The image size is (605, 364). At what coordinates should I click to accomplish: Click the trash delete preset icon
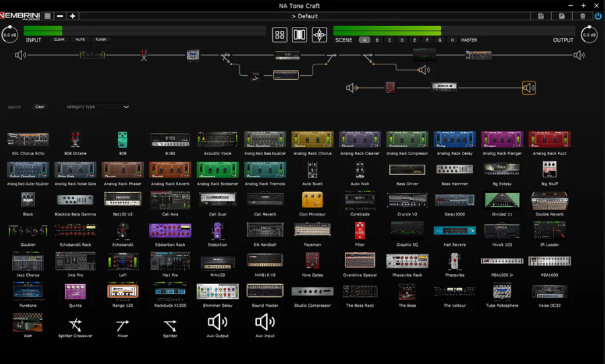pos(582,16)
